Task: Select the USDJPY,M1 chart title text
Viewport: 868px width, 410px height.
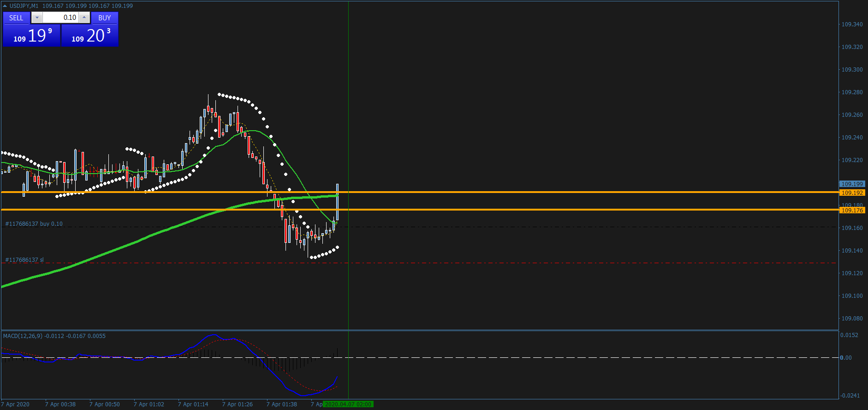Action: [x=24, y=6]
